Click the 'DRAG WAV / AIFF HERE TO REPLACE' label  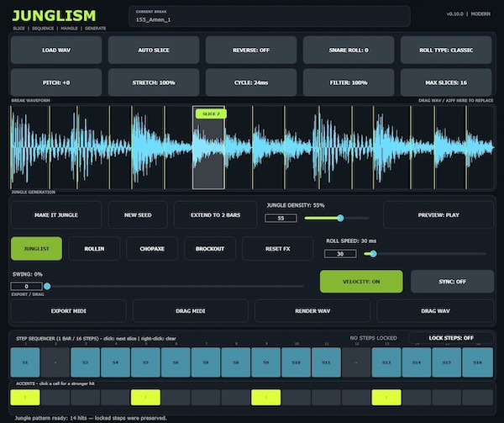(455, 100)
